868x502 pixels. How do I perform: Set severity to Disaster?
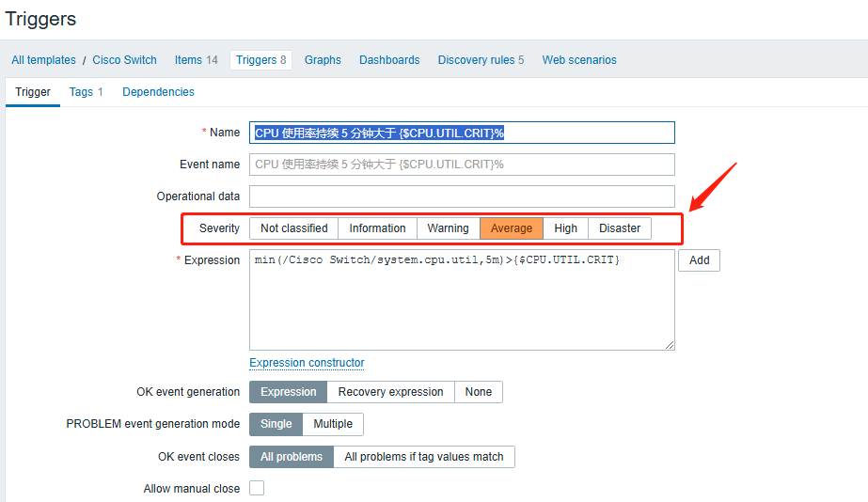[620, 228]
